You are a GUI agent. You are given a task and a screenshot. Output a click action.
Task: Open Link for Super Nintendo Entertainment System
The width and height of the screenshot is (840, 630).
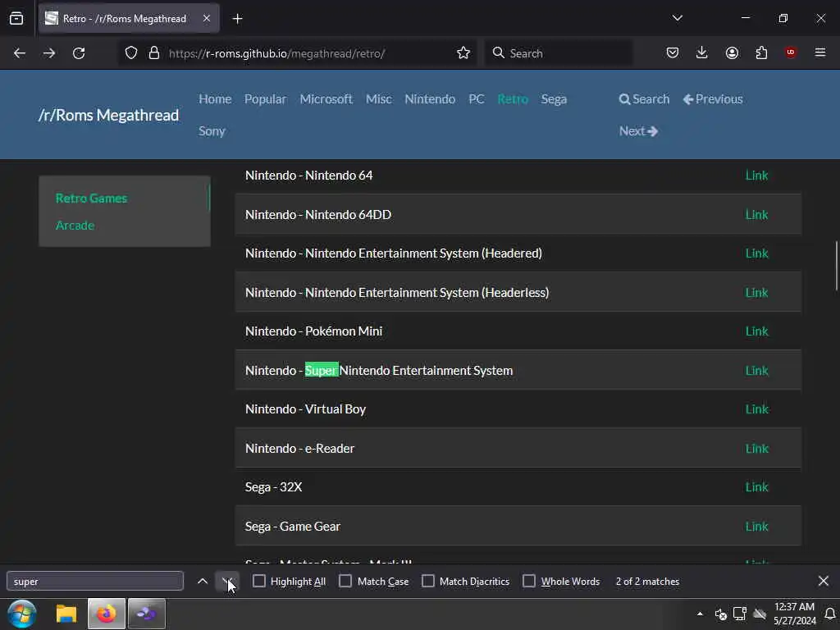click(756, 370)
